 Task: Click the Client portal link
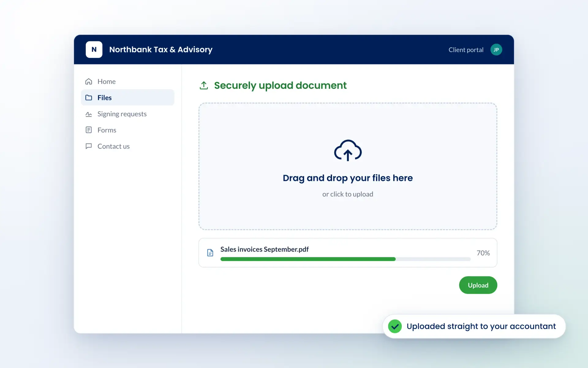pyautogui.click(x=466, y=50)
